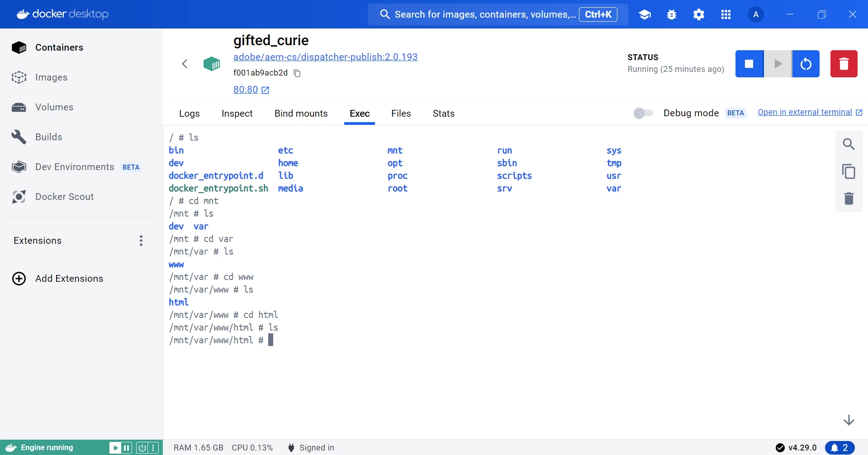Toggle Debug mode switch
This screenshot has height=455, width=868.
(x=643, y=113)
